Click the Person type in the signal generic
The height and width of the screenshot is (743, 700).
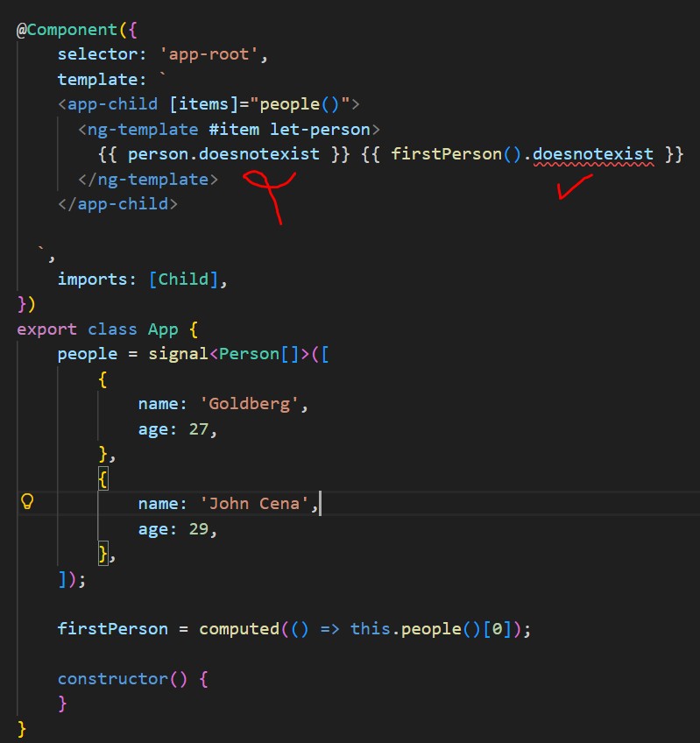point(249,354)
